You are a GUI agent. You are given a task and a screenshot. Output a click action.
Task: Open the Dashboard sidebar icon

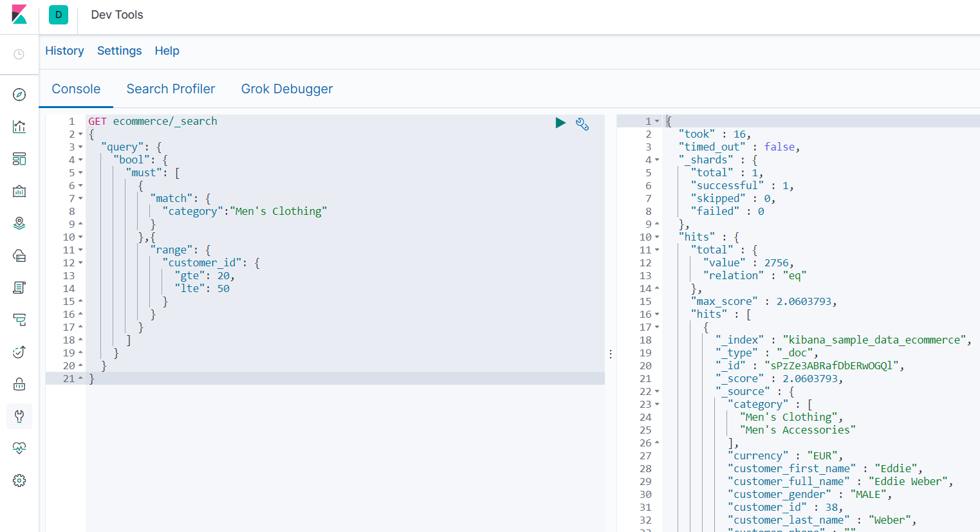click(19, 159)
